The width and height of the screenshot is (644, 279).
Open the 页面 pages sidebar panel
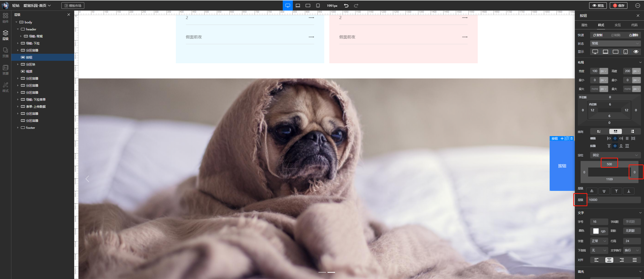tap(6, 52)
